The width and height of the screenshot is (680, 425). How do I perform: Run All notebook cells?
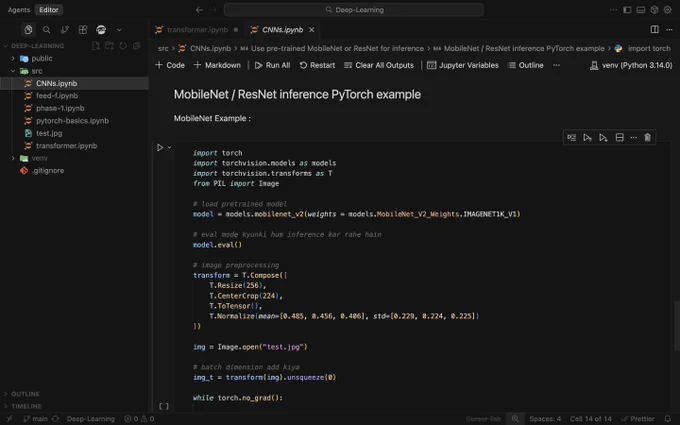tap(272, 65)
